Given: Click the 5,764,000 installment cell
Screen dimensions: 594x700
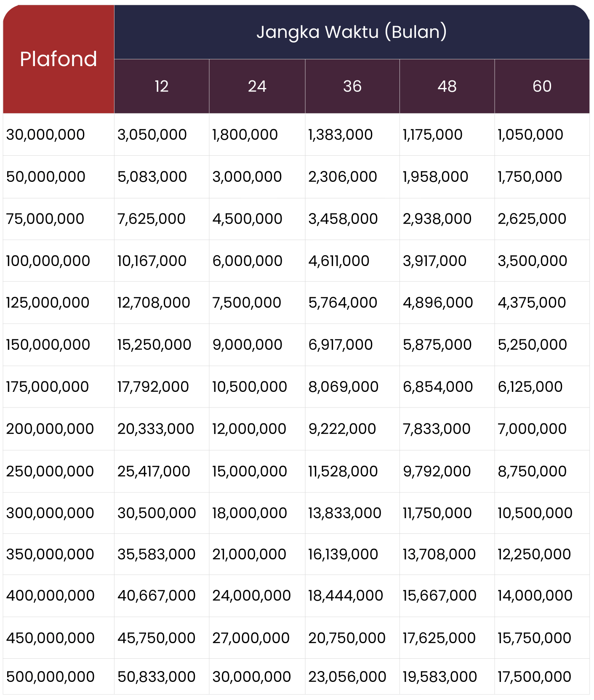Looking at the screenshot, I should pyautogui.click(x=343, y=303).
